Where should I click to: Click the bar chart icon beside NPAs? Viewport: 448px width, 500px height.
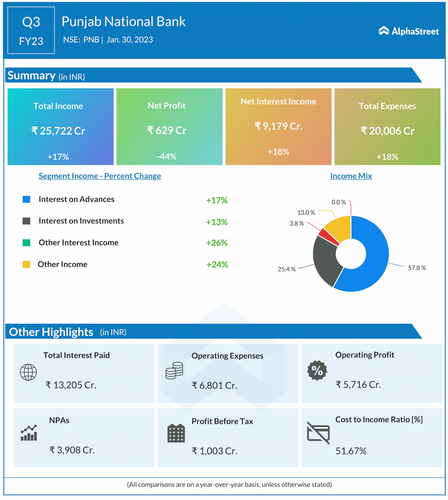pyautogui.click(x=29, y=433)
